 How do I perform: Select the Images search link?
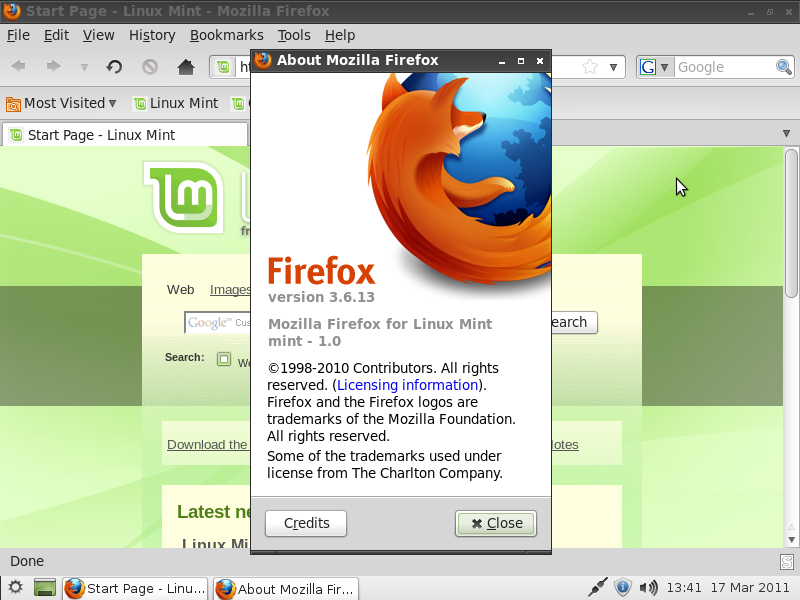point(230,290)
